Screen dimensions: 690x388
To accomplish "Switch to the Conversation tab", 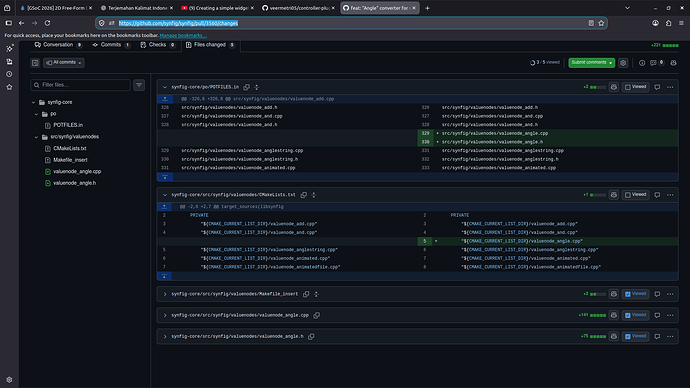I will 58,45.
